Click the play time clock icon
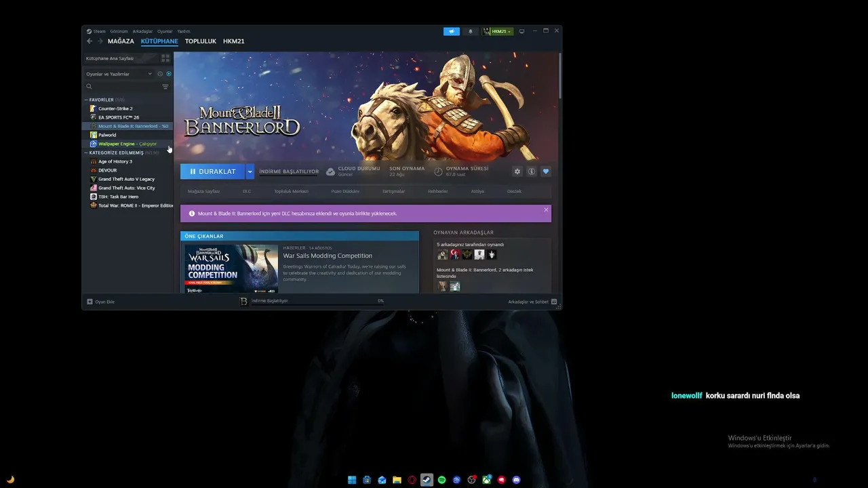This screenshot has height=488, width=868. tap(438, 171)
